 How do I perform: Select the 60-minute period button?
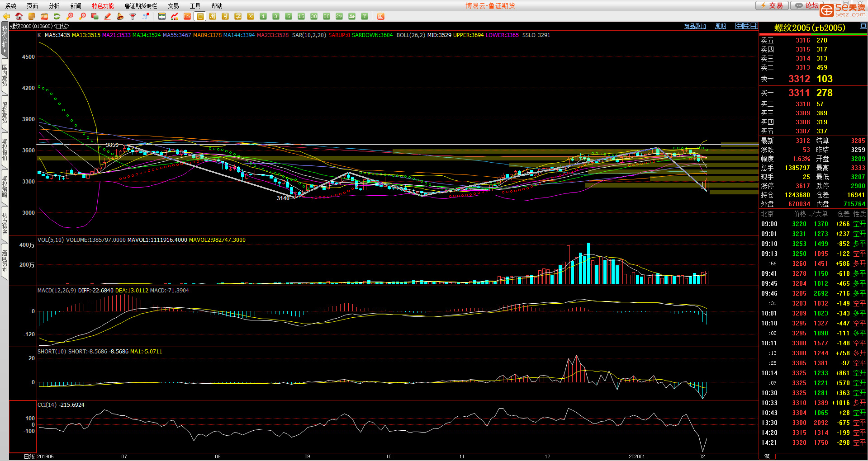click(327, 16)
